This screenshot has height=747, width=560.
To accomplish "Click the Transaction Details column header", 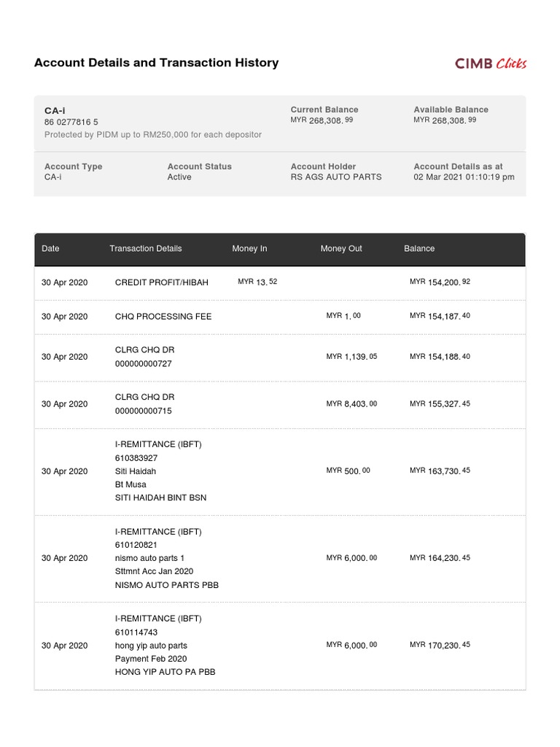I will [146, 249].
